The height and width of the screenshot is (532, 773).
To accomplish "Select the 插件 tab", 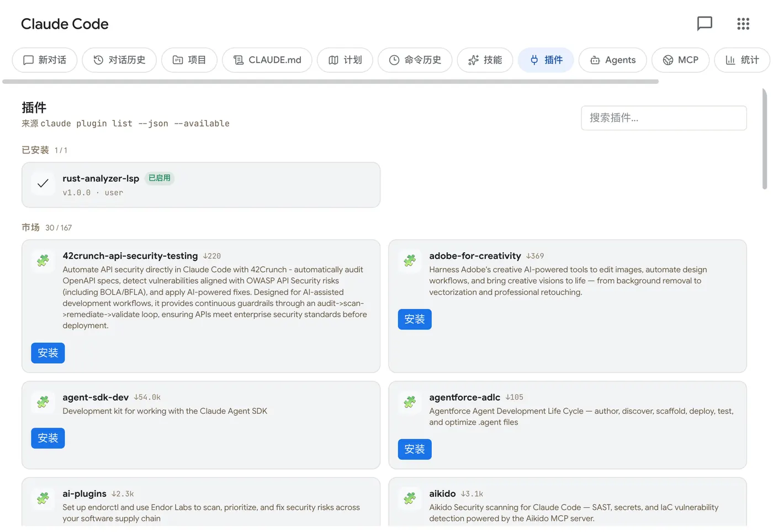I will [x=546, y=60].
